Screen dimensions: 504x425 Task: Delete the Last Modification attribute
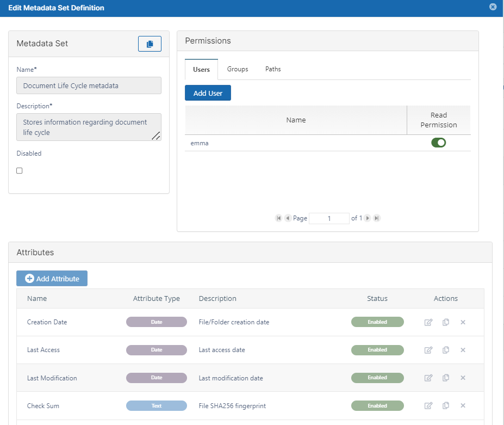pyautogui.click(x=463, y=378)
